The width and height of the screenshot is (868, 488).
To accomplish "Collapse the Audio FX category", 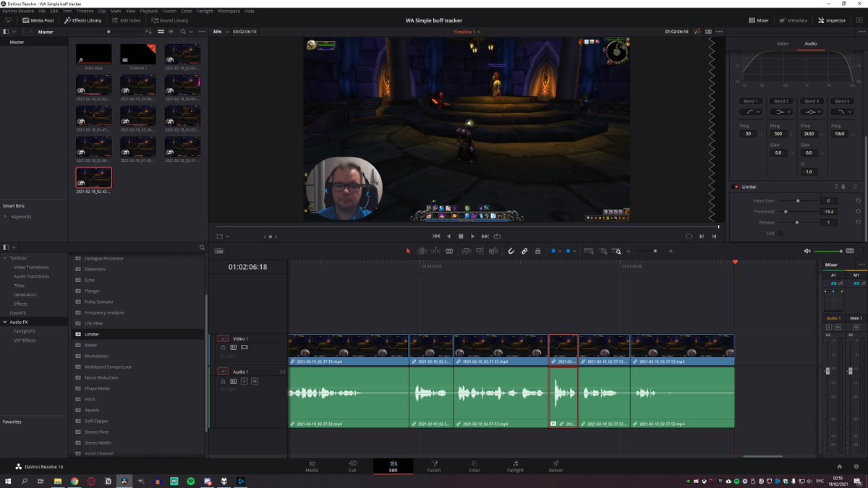I will coord(5,322).
